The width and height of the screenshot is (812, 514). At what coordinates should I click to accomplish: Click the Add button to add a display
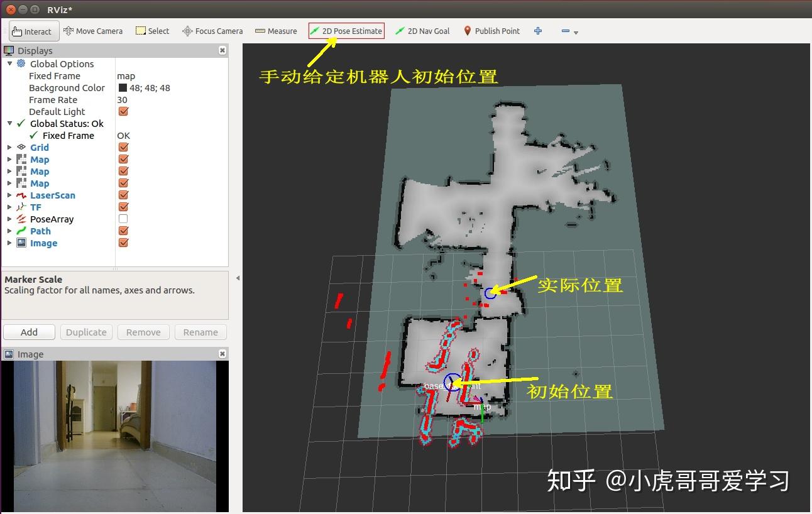click(x=29, y=332)
